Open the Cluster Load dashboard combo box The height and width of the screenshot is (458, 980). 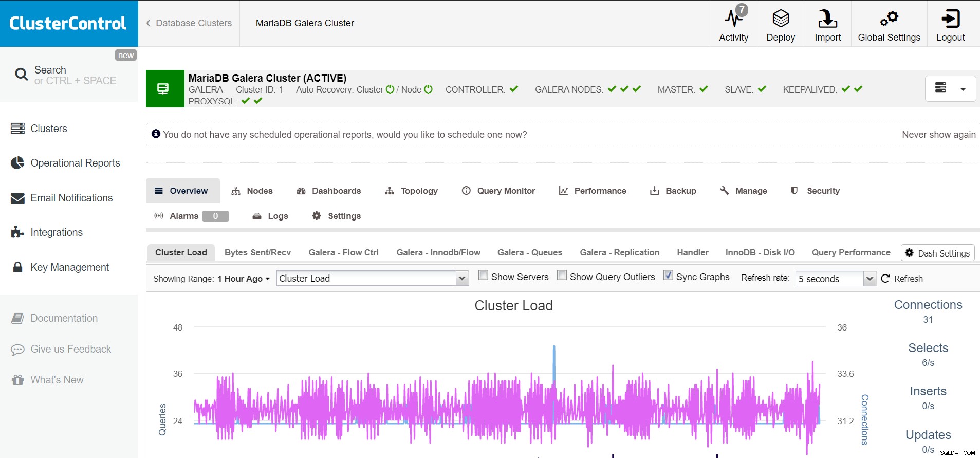(373, 278)
